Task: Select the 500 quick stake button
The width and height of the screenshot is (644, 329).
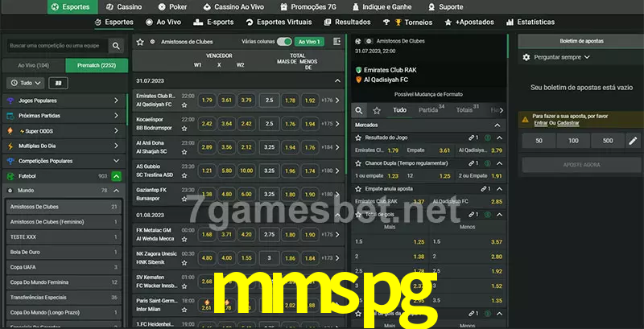Action: pos(608,141)
